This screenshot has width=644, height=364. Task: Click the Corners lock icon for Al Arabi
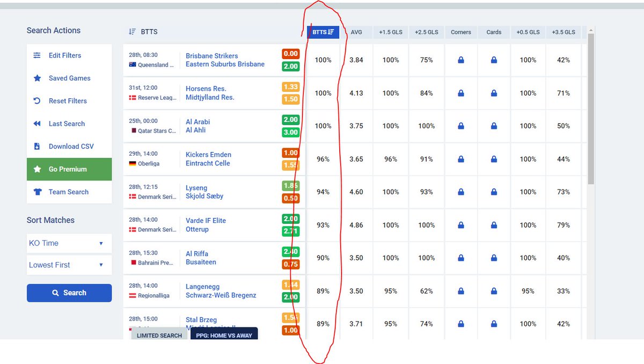tap(461, 126)
